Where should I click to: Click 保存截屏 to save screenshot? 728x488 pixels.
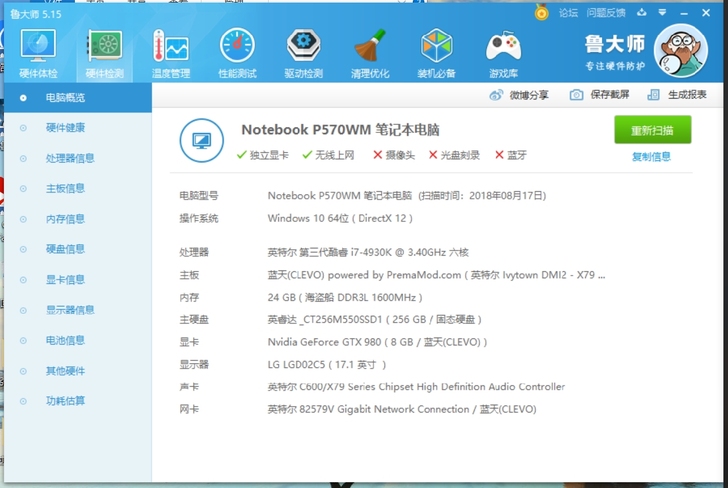tap(600, 95)
